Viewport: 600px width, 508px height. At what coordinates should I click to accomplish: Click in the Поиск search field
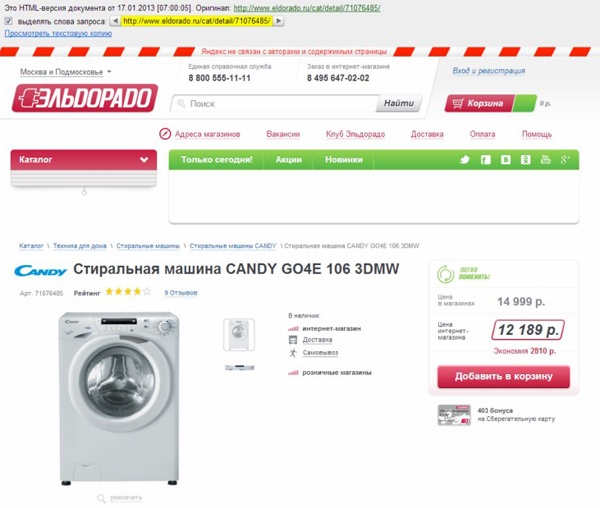pos(276,103)
